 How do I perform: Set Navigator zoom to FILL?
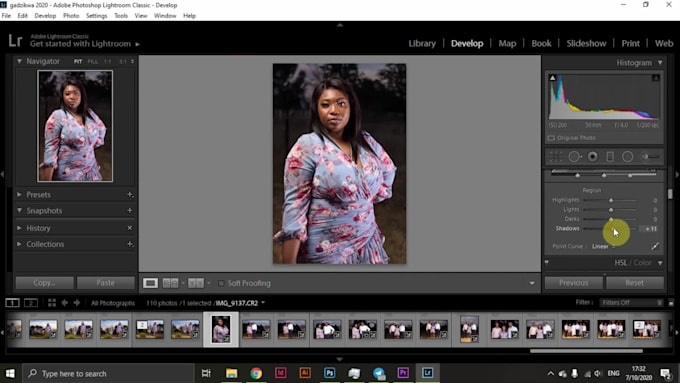(x=93, y=62)
